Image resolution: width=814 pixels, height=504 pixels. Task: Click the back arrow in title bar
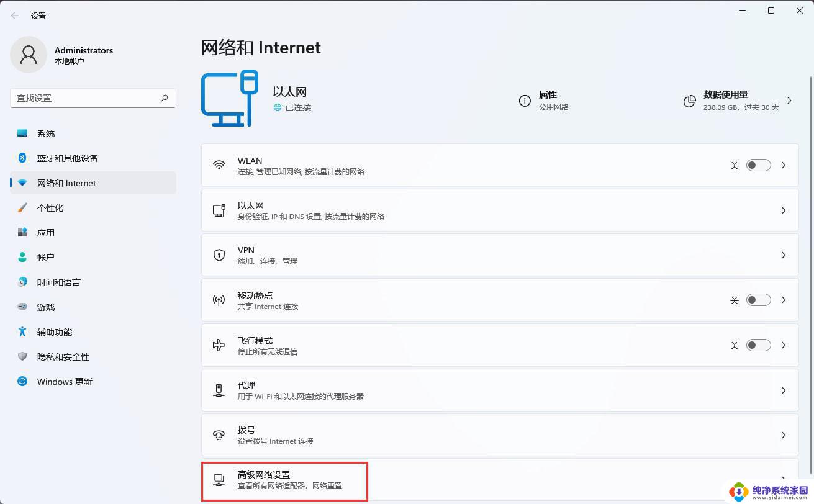pyautogui.click(x=15, y=16)
